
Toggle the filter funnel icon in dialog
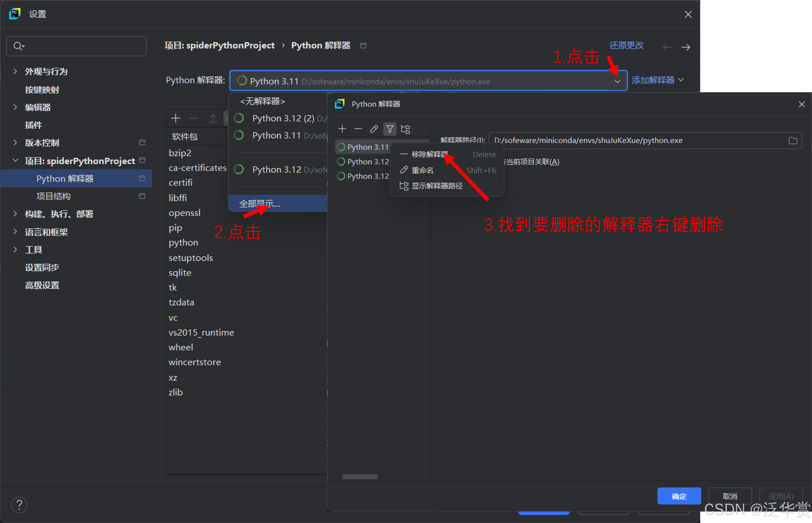[x=390, y=129]
